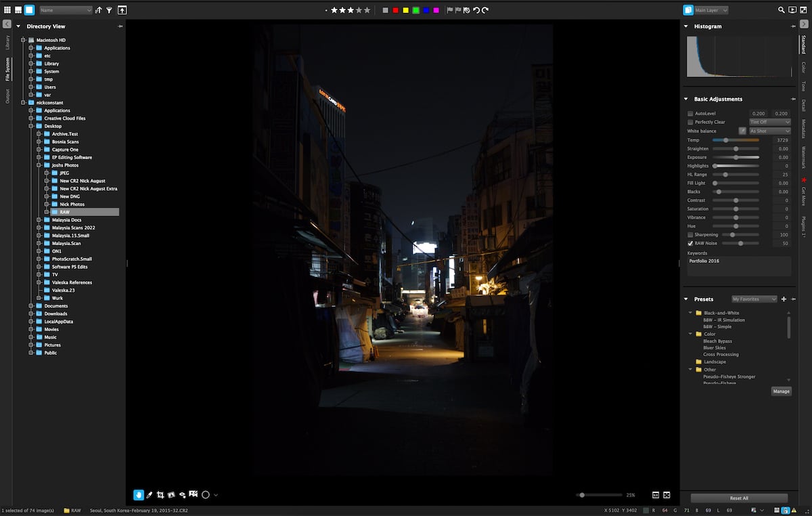Uncheck the RAW Noise checkbox
Screen dimensions: 812x516
pyautogui.click(x=692, y=243)
